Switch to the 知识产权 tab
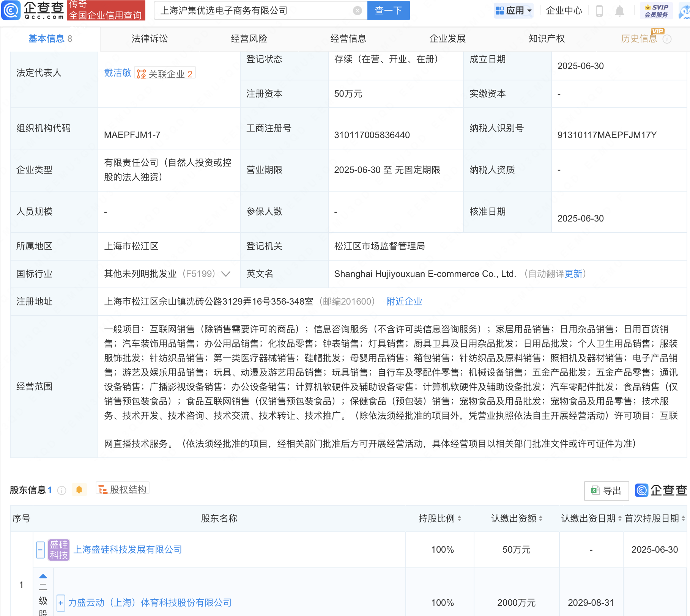 (x=547, y=39)
